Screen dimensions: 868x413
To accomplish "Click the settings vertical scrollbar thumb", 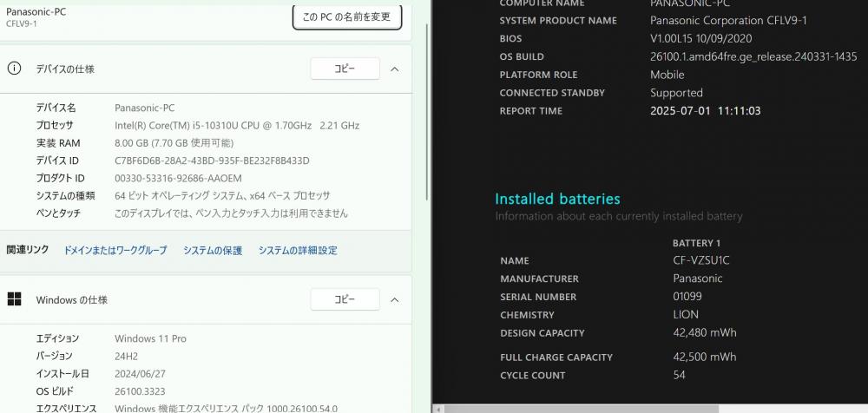I will tap(427, 111).
